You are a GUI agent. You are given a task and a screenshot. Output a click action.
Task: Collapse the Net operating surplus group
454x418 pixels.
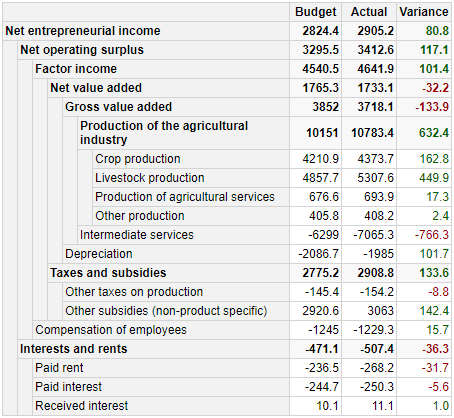(x=82, y=50)
